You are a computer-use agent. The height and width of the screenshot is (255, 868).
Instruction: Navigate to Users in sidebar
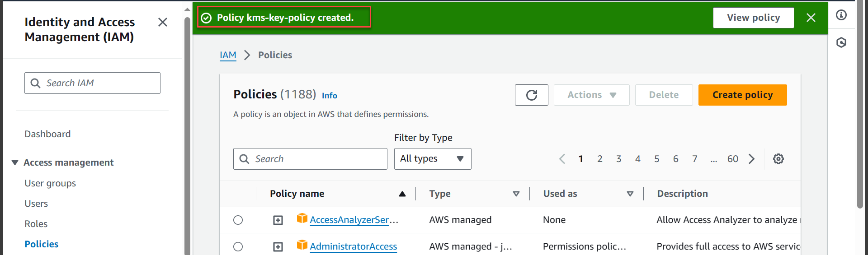[x=36, y=204]
